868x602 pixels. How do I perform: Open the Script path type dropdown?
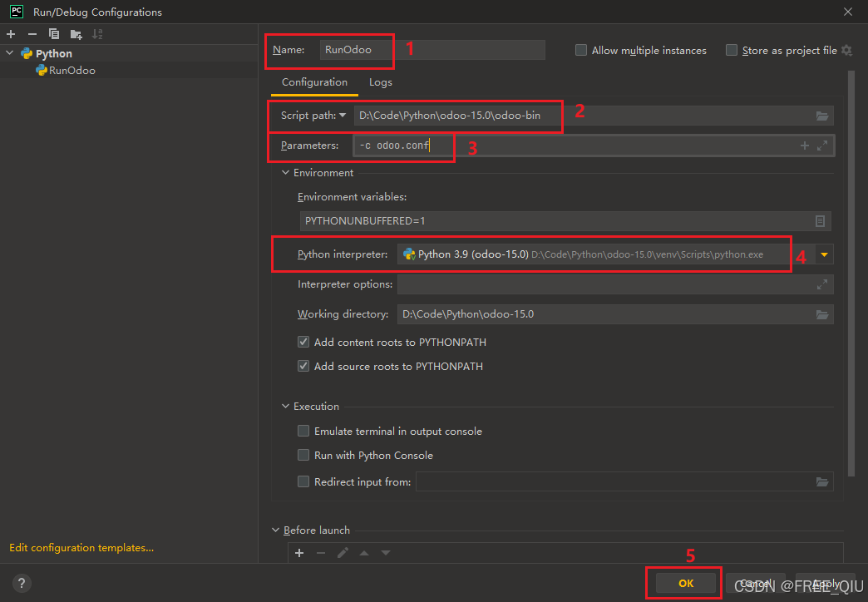click(343, 116)
